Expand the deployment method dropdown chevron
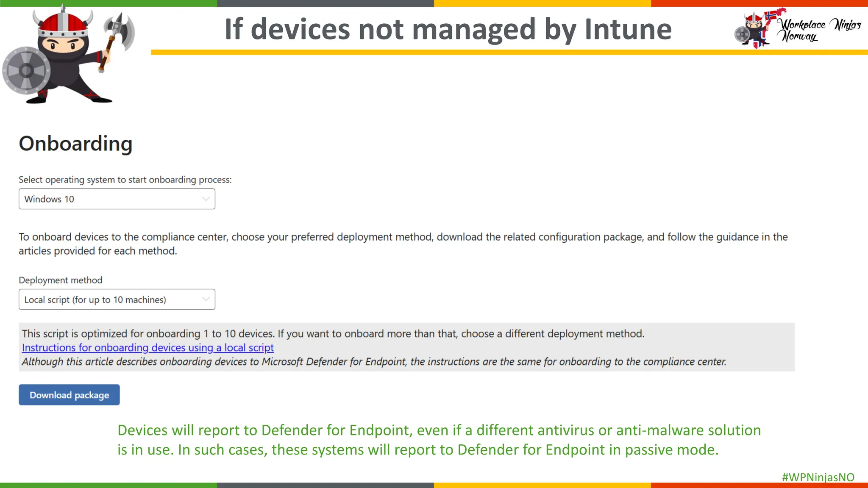The width and height of the screenshot is (868, 488). point(206,299)
